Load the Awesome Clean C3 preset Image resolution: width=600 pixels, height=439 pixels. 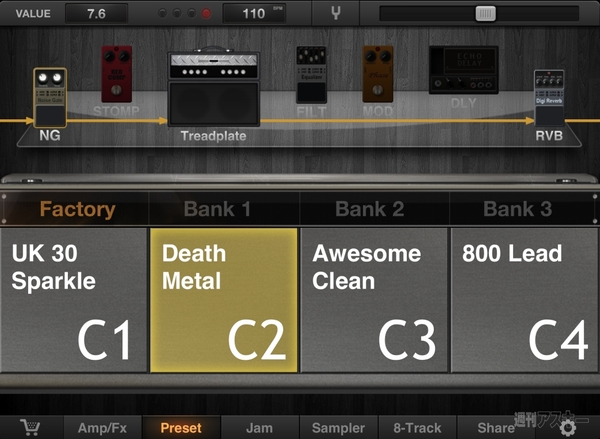(x=374, y=300)
